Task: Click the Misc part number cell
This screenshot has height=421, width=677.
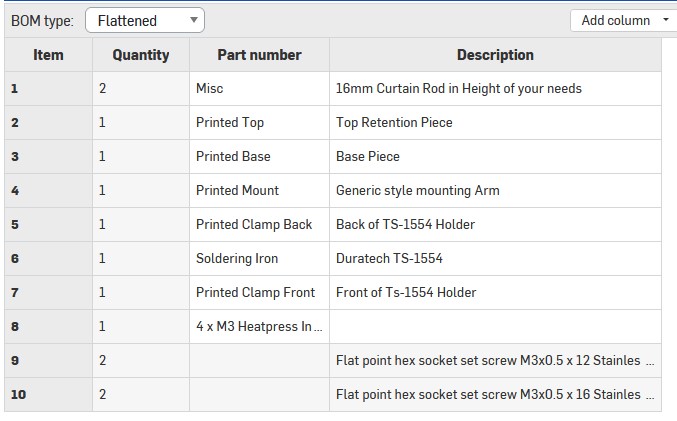Action: [x=259, y=89]
